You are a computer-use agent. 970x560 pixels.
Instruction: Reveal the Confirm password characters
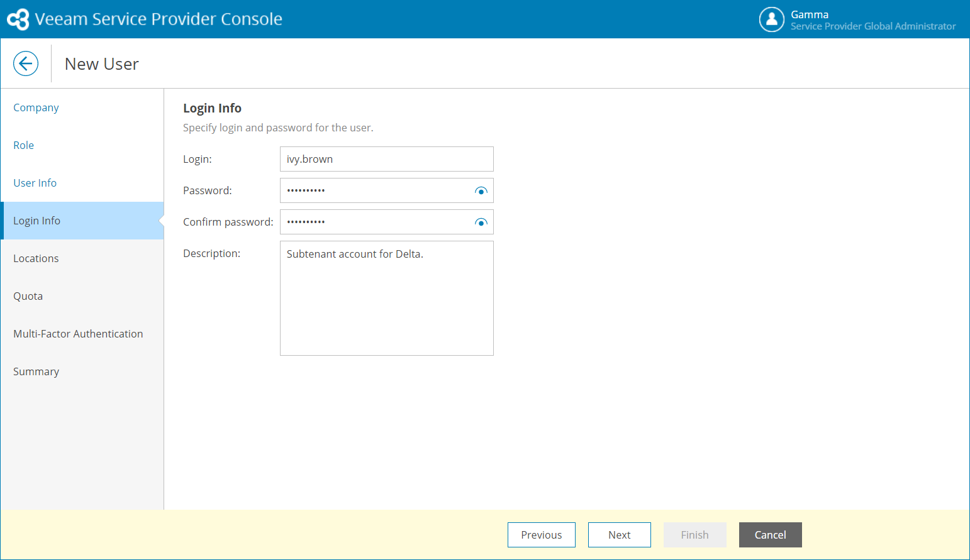pos(481,222)
